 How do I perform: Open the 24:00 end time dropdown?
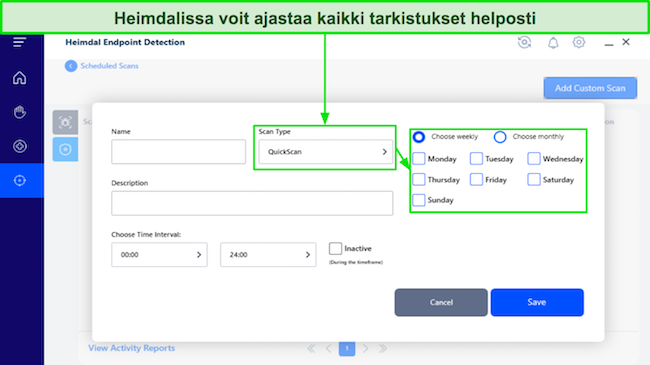click(x=268, y=255)
